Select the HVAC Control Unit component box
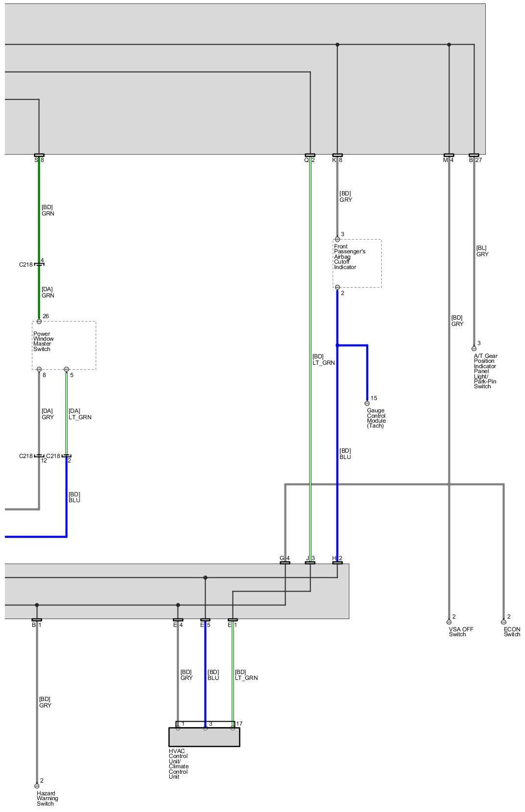 click(x=204, y=737)
